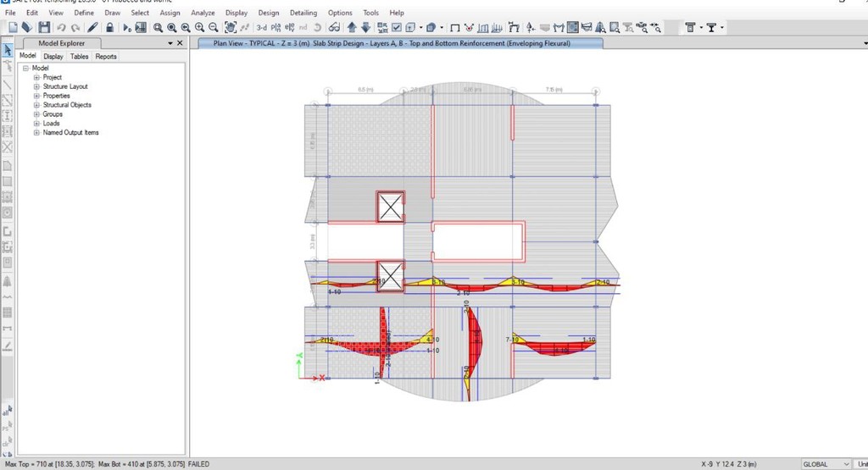Expand the Structural Objects tree node
Viewport: 868px width, 470px height.
pyautogui.click(x=36, y=105)
